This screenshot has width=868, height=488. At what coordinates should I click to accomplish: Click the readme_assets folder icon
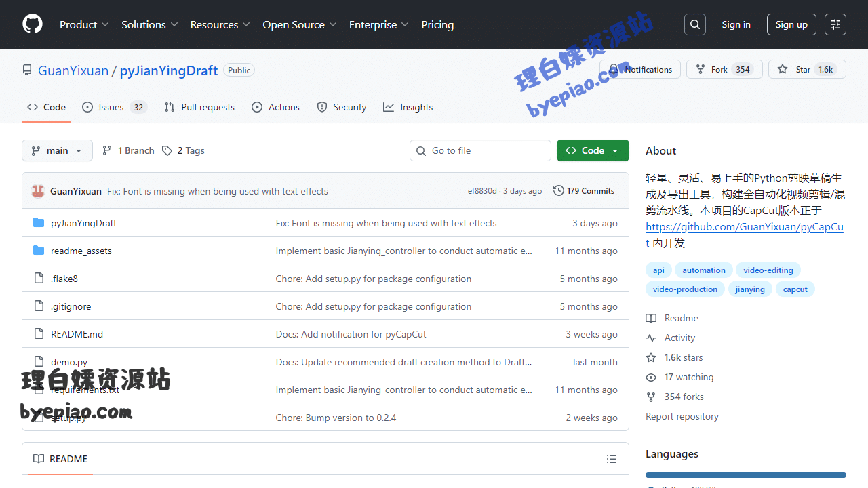[x=39, y=251]
